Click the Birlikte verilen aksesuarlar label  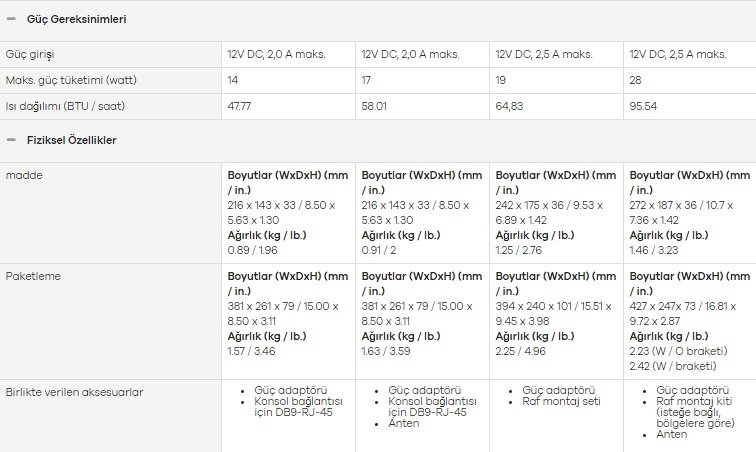75,392
